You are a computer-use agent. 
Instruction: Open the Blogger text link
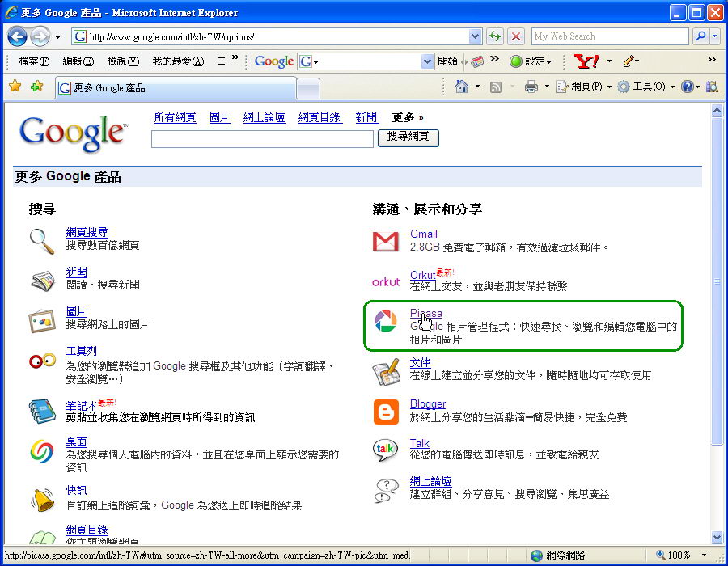tap(428, 404)
